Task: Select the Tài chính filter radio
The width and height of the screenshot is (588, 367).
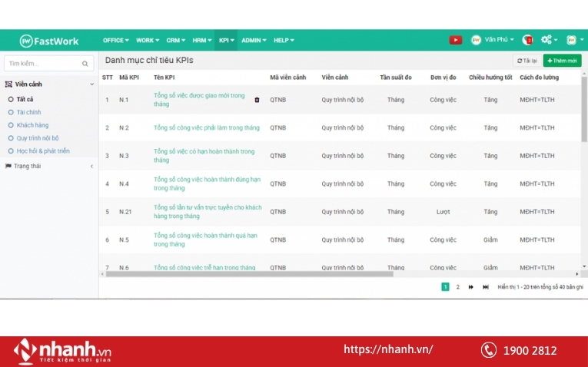Action: [11, 112]
